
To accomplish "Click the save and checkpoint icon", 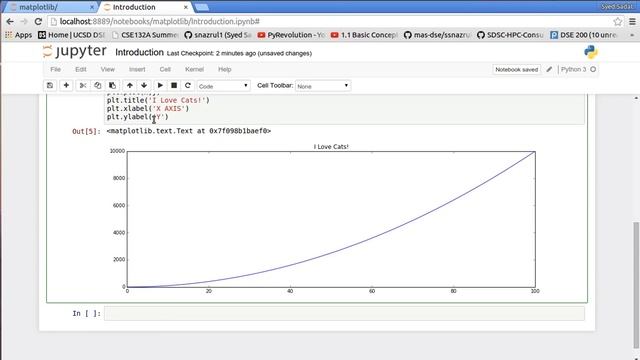I will point(50,85).
